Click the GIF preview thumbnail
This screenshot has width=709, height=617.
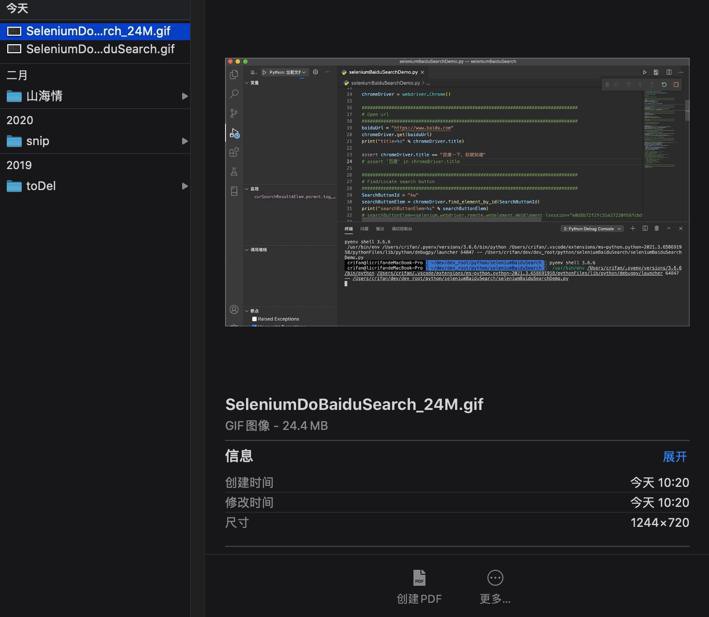(457, 192)
